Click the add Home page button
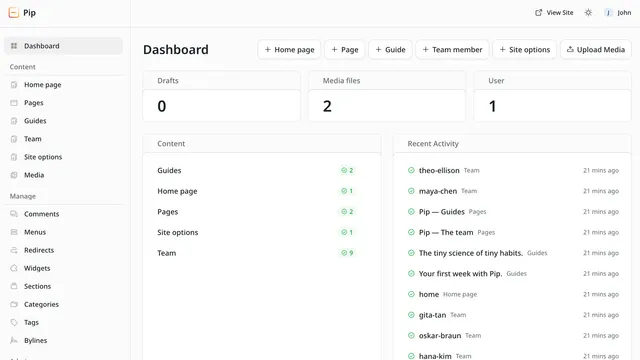This screenshot has width=640, height=360. [289, 49]
